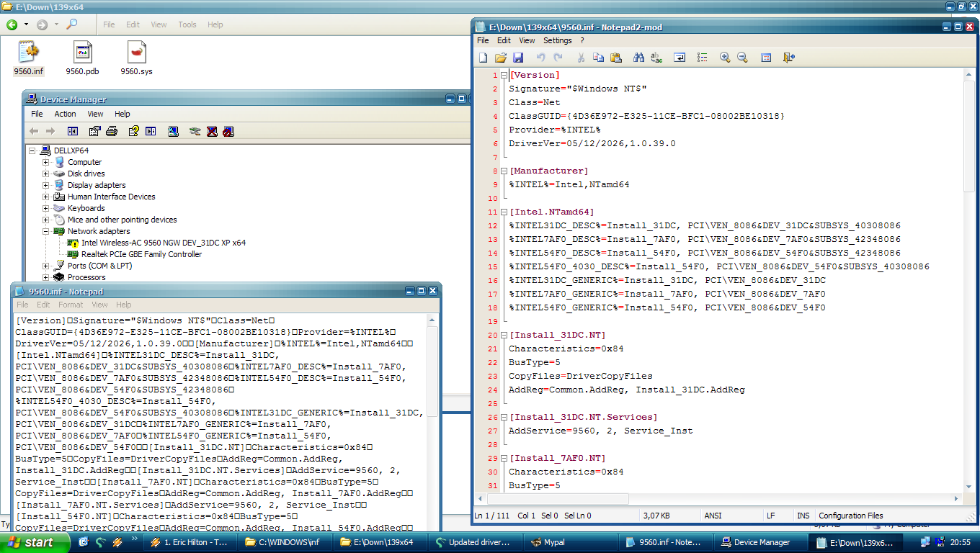Toggle word wrap icon in Notepad2-mod toolbar

tap(680, 58)
